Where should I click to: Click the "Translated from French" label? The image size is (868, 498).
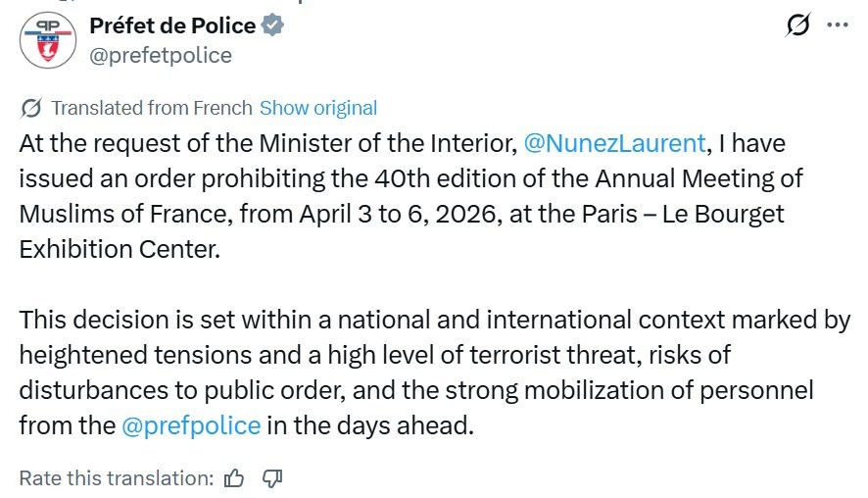[x=152, y=108]
